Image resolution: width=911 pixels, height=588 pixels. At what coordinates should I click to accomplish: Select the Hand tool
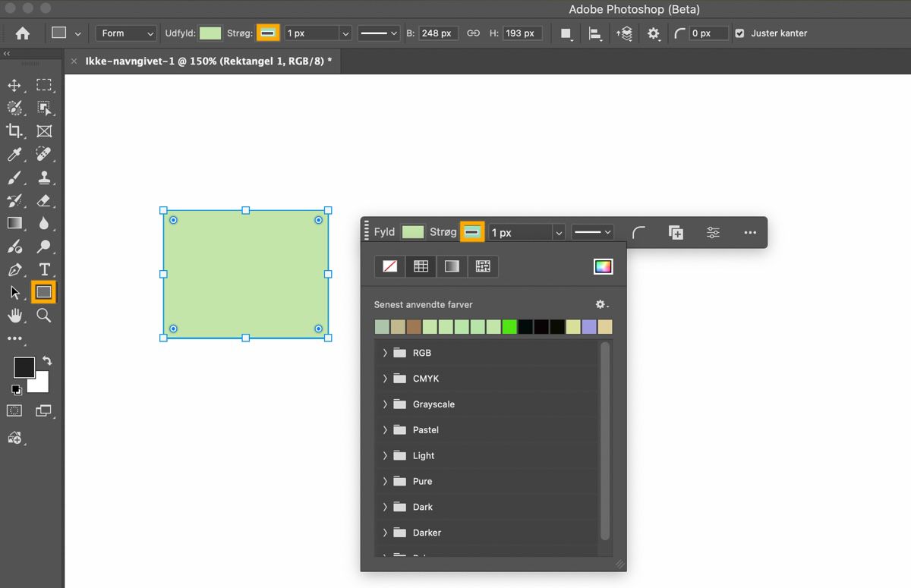click(14, 316)
